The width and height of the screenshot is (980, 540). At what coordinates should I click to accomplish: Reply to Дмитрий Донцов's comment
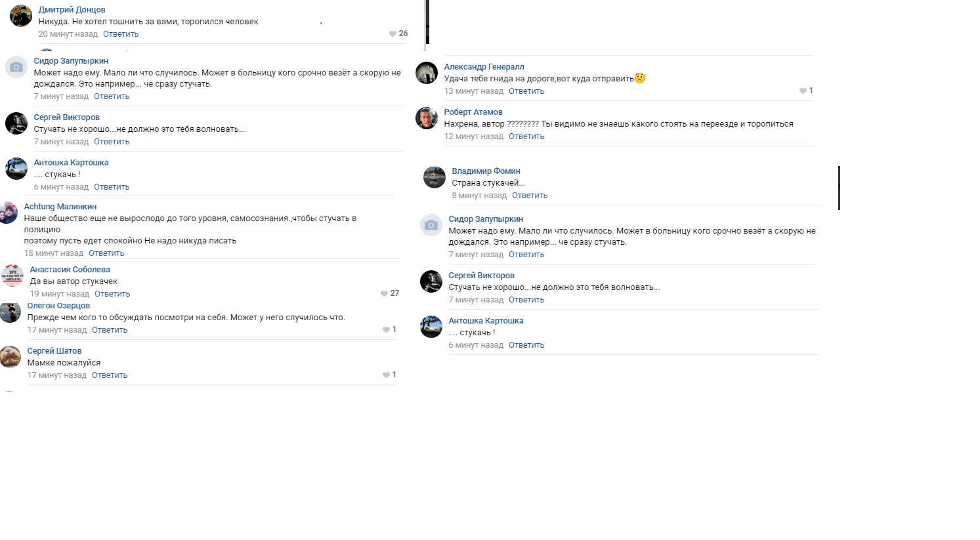(x=121, y=34)
